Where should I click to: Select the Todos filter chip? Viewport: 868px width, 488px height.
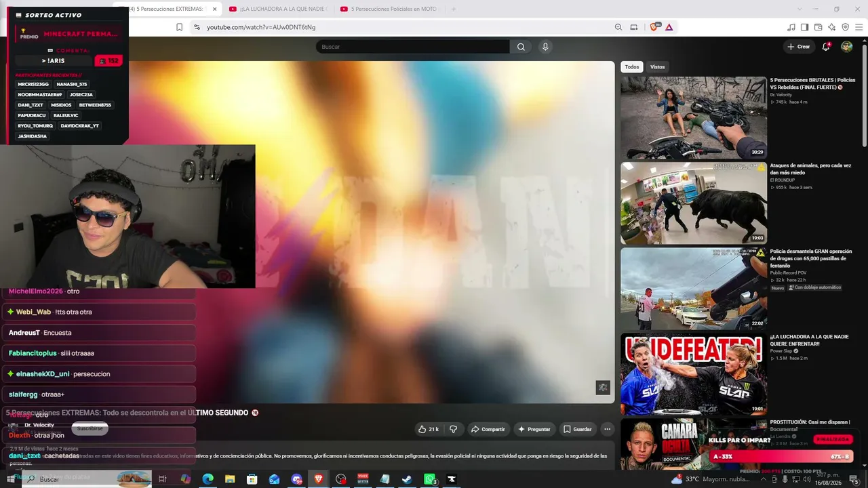[632, 66]
